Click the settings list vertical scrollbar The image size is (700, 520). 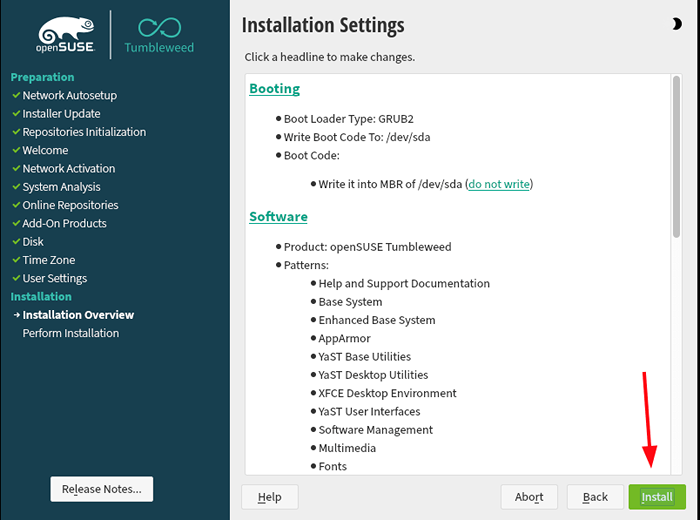(x=676, y=156)
